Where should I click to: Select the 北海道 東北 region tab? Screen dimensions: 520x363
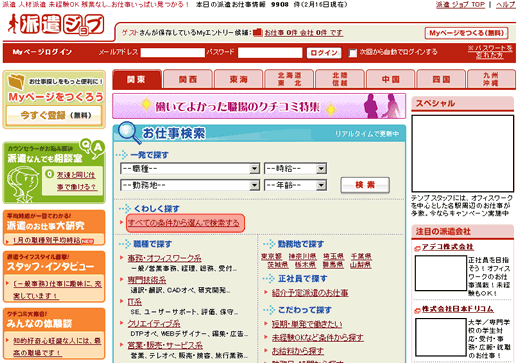point(289,79)
